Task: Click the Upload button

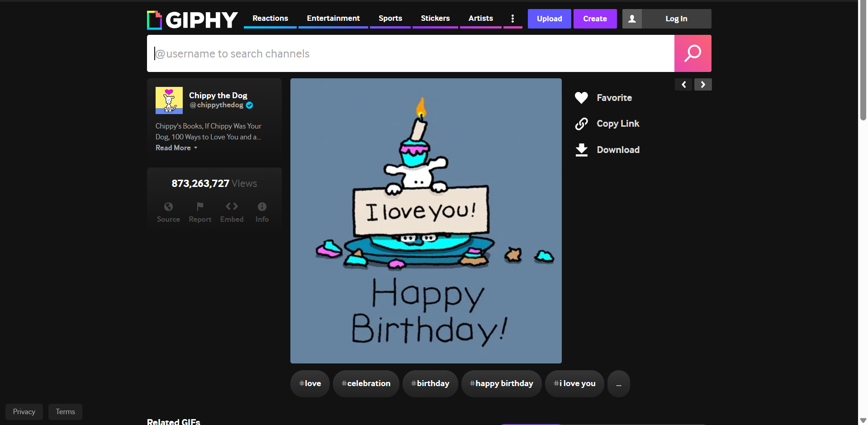Action: (549, 19)
